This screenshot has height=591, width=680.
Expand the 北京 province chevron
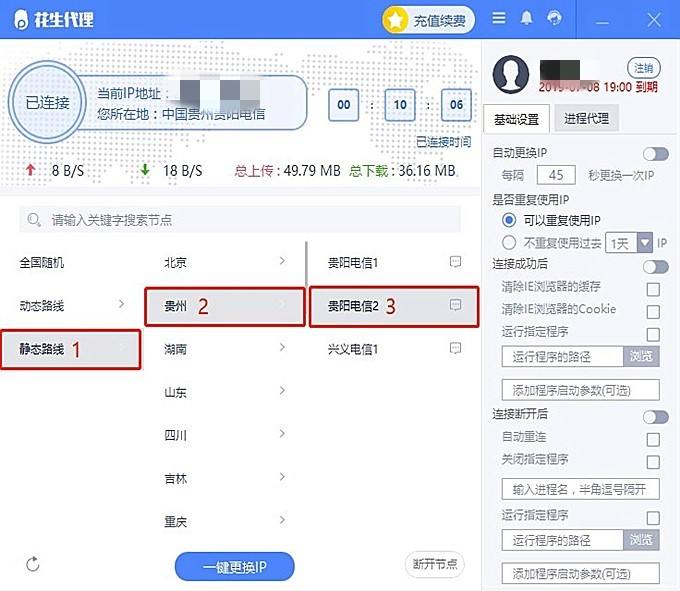[x=282, y=261]
